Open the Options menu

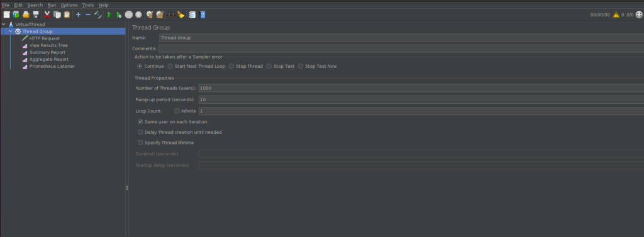(x=69, y=5)
